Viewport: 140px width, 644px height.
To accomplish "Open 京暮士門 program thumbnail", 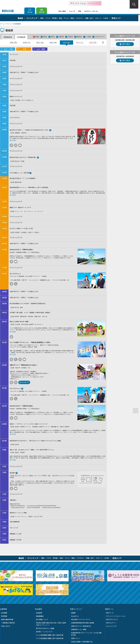I will click(x=91, y=372).
